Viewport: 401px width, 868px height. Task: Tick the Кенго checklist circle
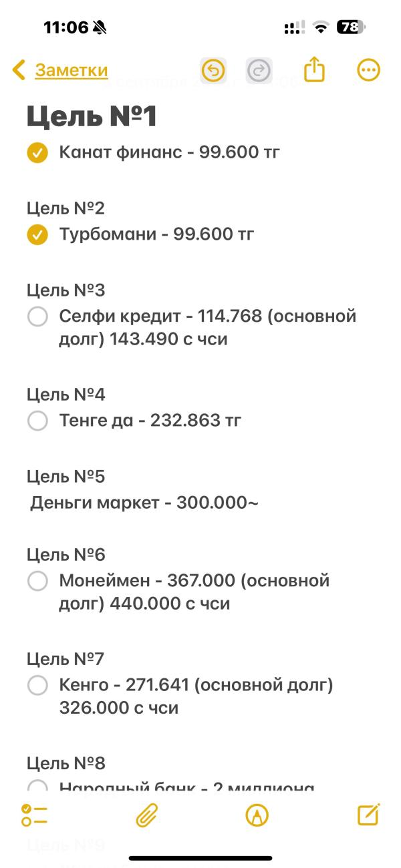click(x=37, y=685)
